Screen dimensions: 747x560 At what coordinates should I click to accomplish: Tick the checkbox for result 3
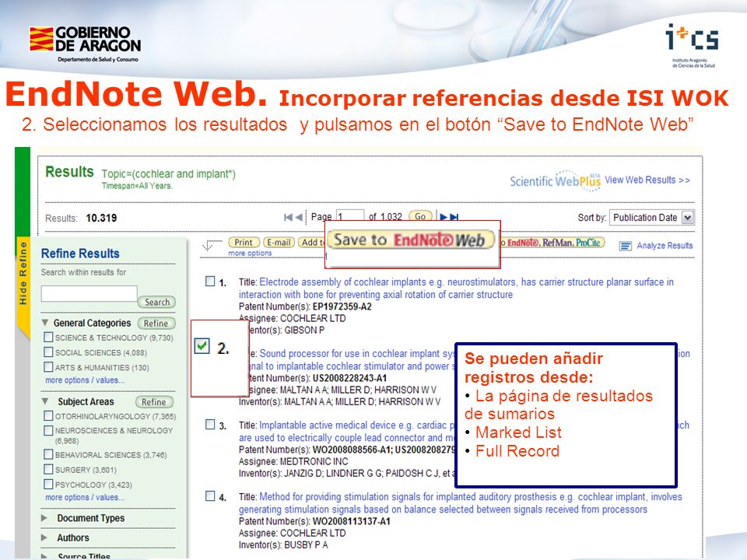210,425
